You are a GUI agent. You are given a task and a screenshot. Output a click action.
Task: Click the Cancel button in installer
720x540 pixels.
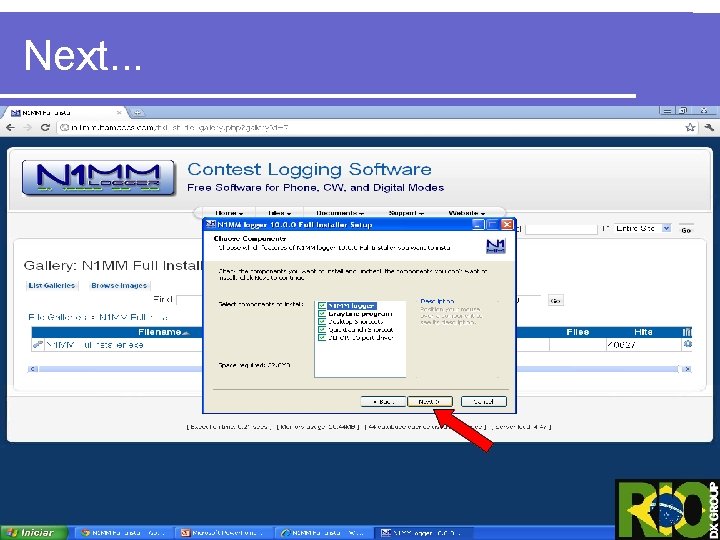pyautogui.click(x=484, y=402)
